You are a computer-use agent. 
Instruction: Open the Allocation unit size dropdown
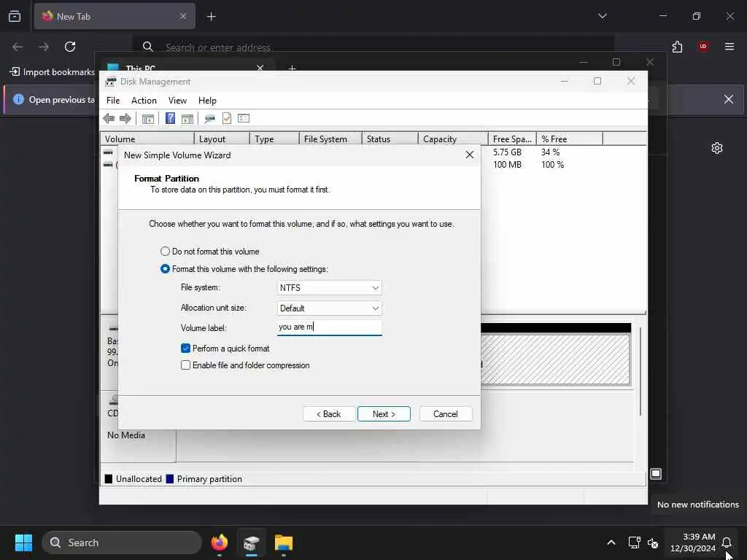(329, 308)
